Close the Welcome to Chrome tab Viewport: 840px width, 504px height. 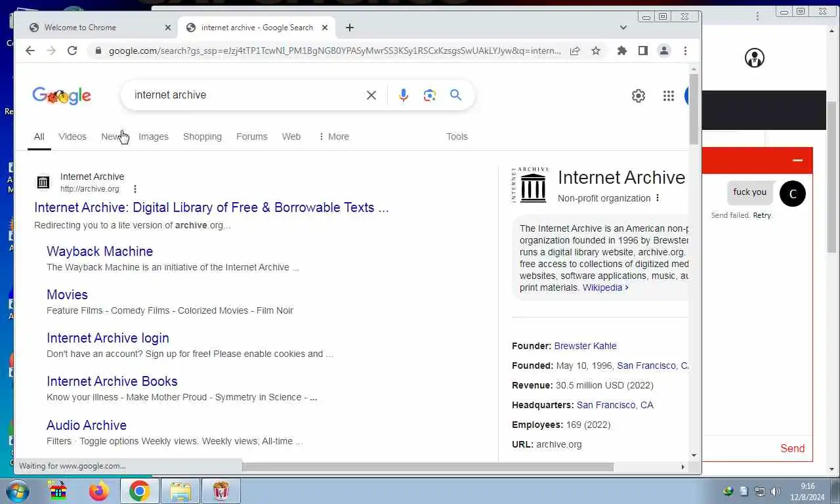coord(167,28)
